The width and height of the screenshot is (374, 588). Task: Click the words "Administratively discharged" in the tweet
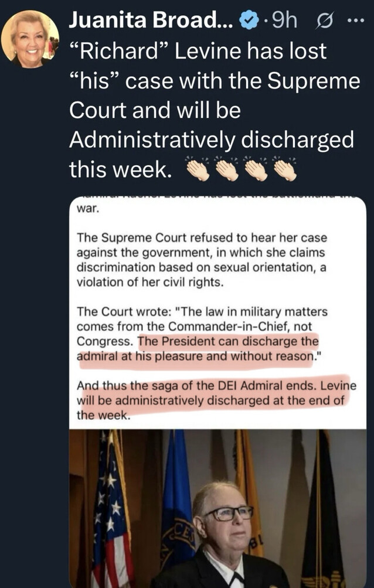click(211, 141)
